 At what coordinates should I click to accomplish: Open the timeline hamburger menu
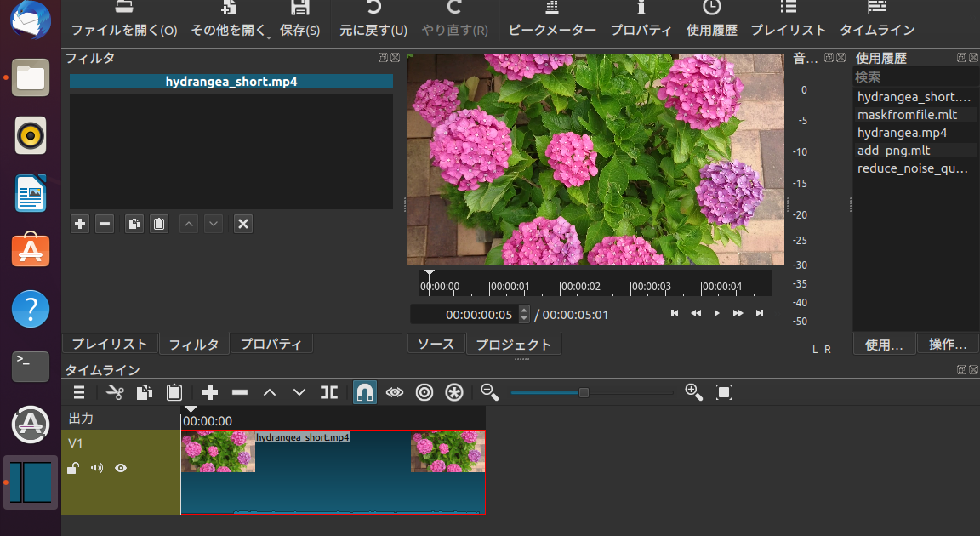78,392
